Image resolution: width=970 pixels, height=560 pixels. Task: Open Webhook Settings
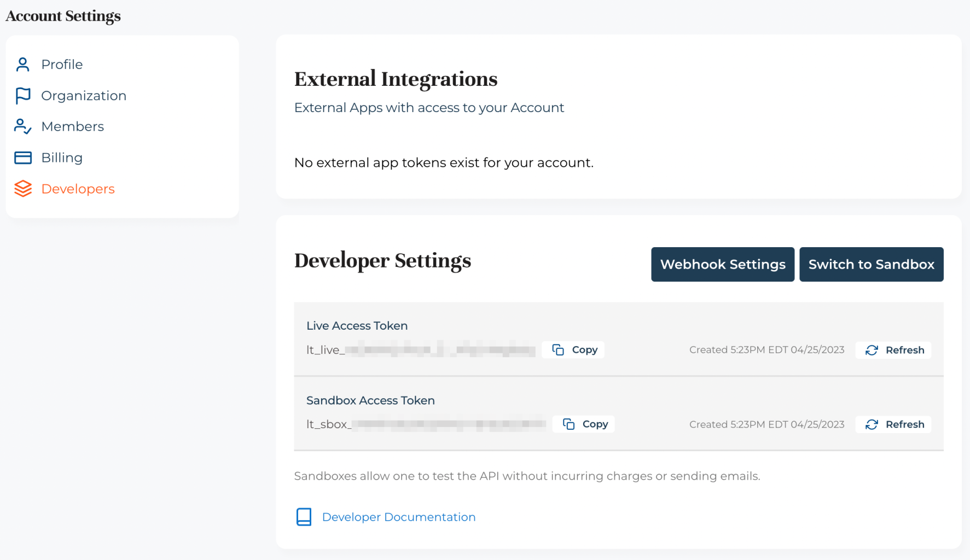point(722,265)
